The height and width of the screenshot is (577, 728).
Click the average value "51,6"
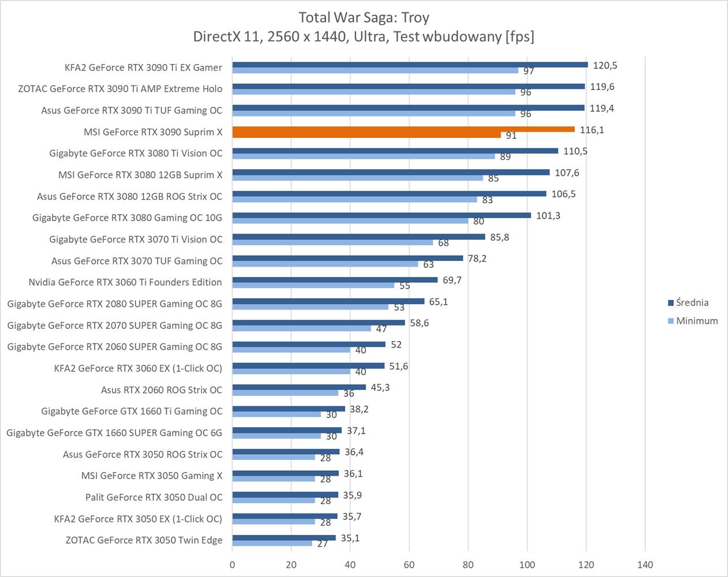coord(398,366)
